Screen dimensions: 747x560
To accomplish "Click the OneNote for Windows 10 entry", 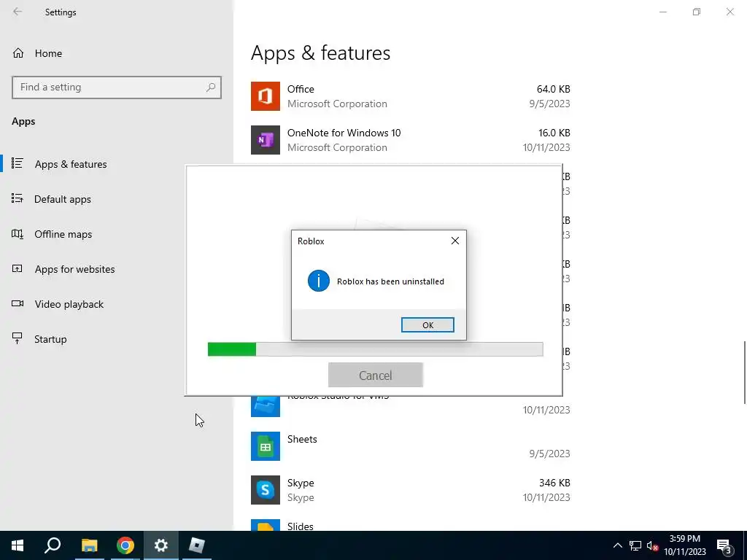I will coord(410,140).
